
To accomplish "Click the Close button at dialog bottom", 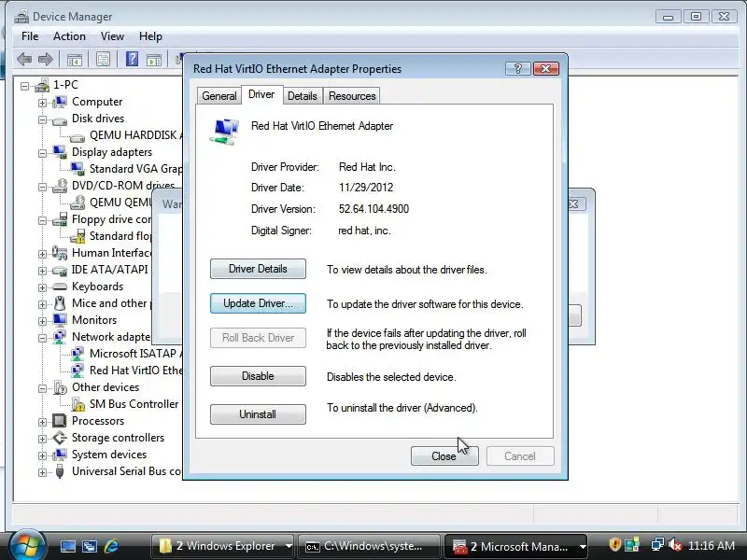I will (x=444, y=456).
